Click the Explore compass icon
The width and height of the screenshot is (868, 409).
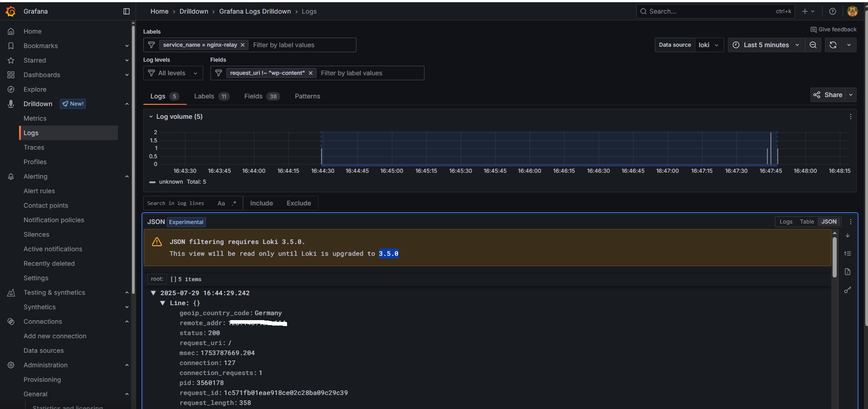click(x=11, y=89)
